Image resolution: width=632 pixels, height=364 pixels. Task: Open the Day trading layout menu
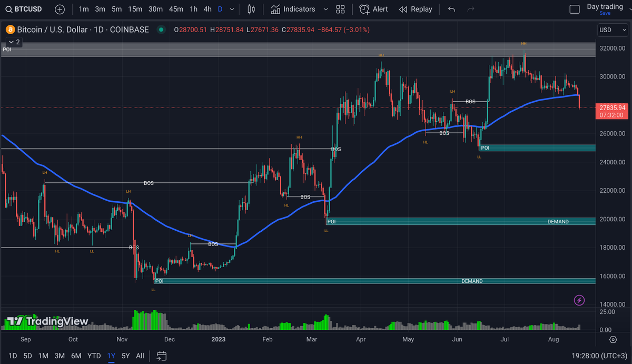pos(605,6)
